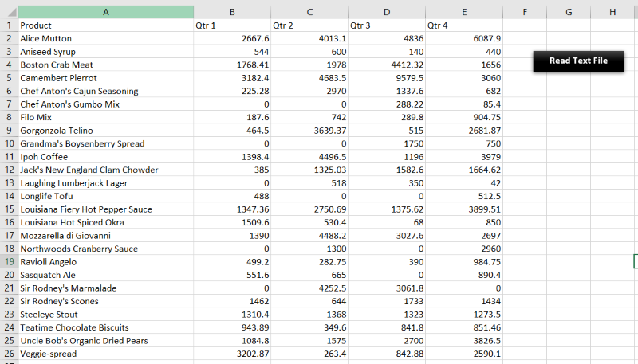Select the Camembert Pierrot cell
This screenshot has width=638, height=364.
106,78
